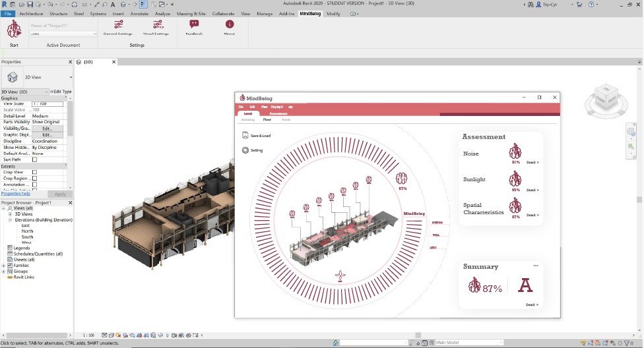Select Revit Links in Project Browser
This screenshot has height=348, width=644.
pyautogui.click(x=24, y=277)
